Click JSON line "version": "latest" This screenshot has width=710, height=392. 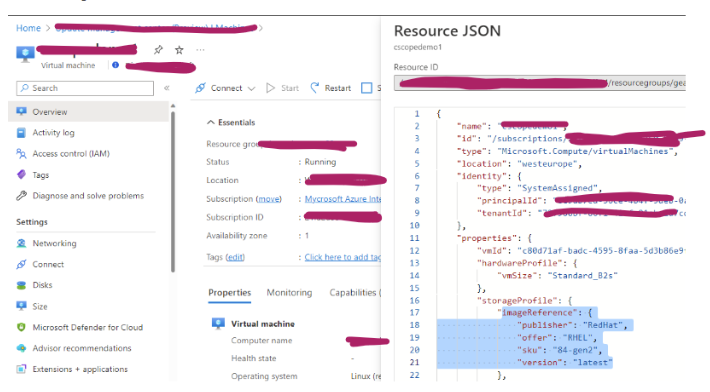coord(565,363)
